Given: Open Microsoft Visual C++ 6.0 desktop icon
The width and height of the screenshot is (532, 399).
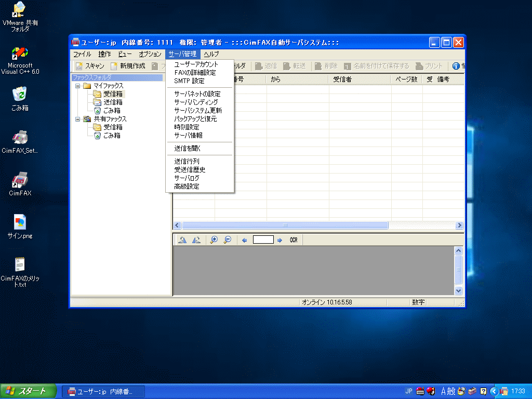Looking at the screenshot, I should pyautogui.click(x=20, y=60).
